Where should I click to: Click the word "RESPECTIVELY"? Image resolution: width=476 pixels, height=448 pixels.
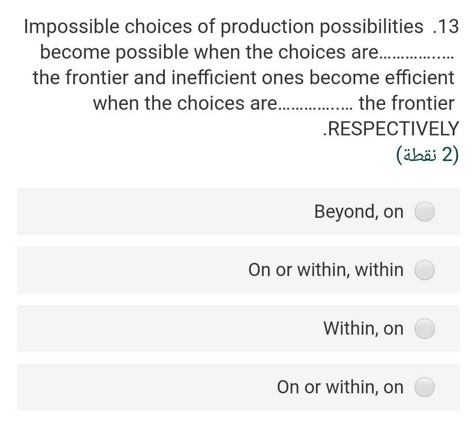click(x=395, y=129)
